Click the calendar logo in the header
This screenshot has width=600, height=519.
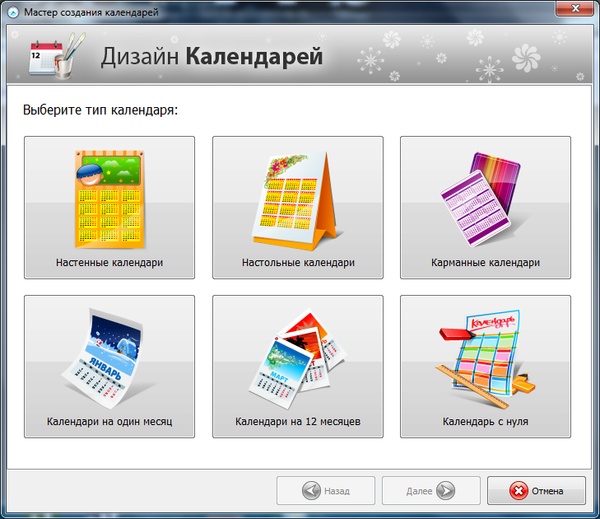coord(48,58)
